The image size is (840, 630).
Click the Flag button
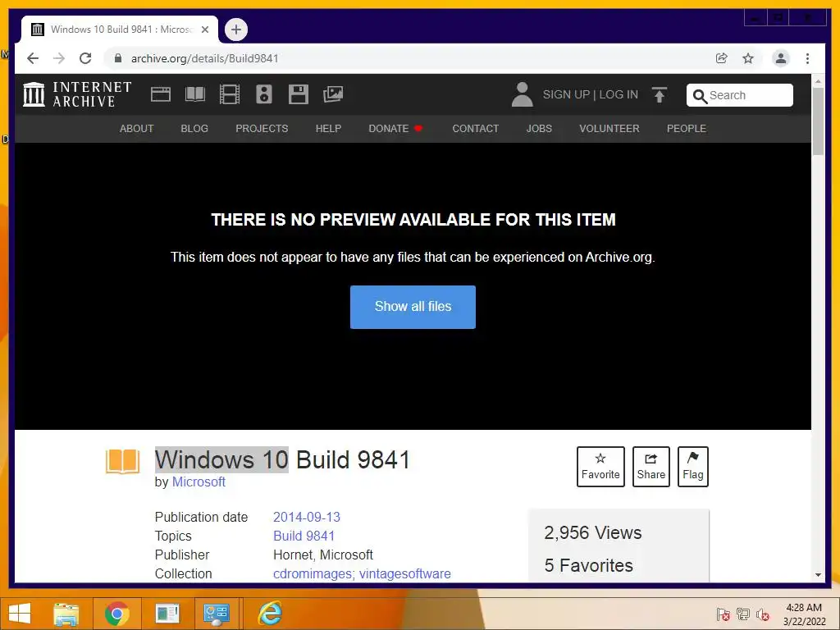click(x=692, y=467)
